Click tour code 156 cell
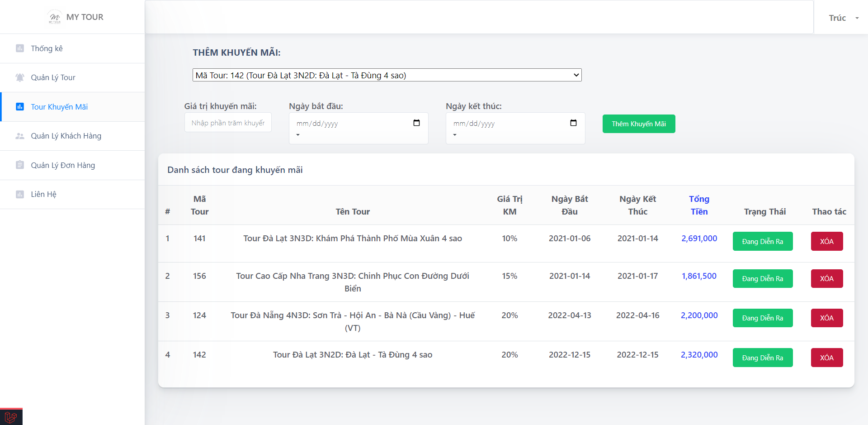The image size is (868, 425). (x=199, y=276)
